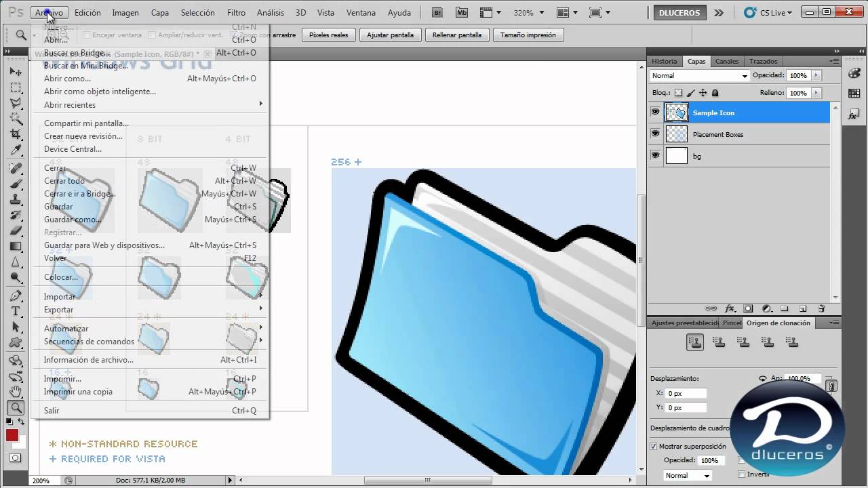Select the Move tool
This screenshot has height=488, width=868.
click(x=16, y=72)
